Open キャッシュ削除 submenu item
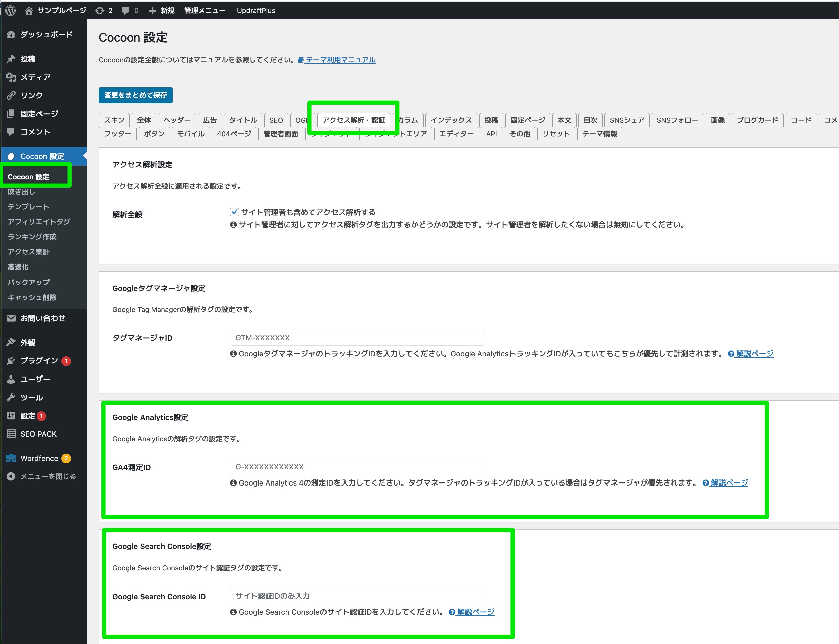This screenshot has height=644, width=839. (x=32, y=298)
